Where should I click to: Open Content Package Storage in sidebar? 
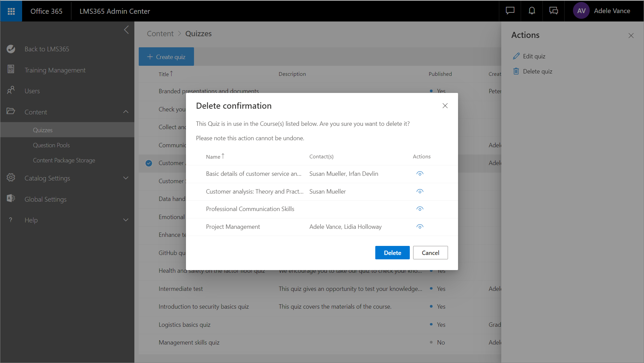point(64,160)
